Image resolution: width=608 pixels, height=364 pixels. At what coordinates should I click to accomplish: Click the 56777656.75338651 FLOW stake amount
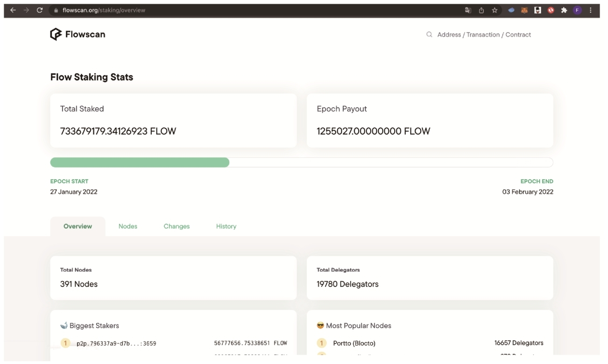pyautogui.click(x=250, y=343)
